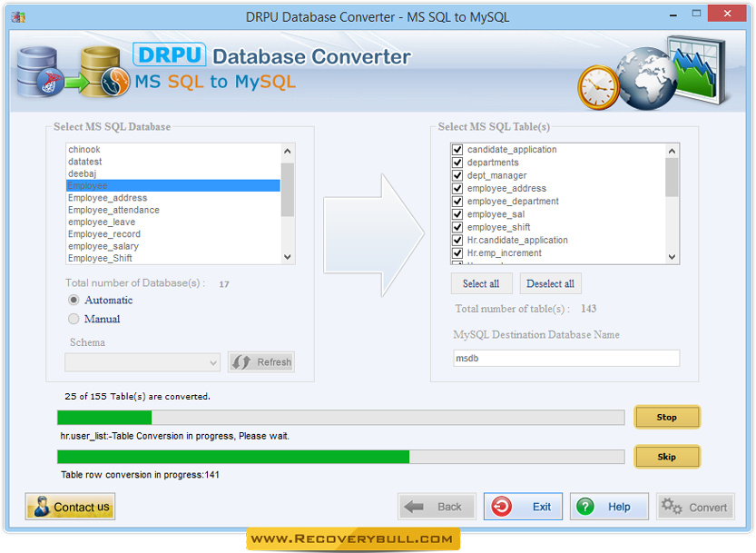
Task: Maximize the Database Converter window
Action: pos(696,14)
